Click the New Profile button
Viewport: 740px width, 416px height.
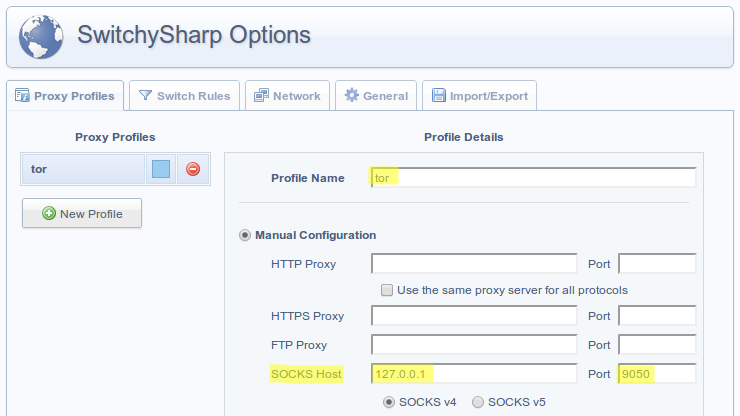tap(82, 213)
